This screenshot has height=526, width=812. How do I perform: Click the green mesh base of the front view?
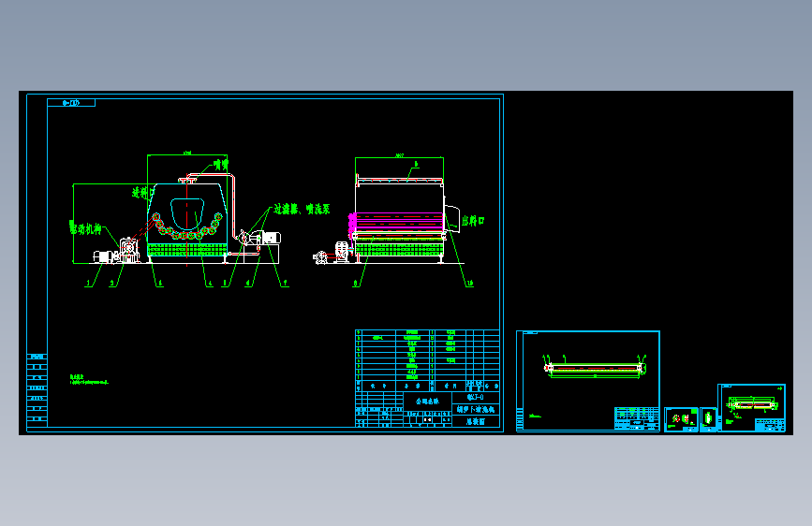tap(187, 250)
